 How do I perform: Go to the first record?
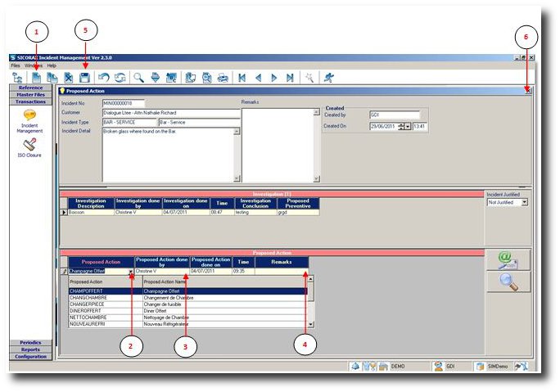tap(242, 77)
